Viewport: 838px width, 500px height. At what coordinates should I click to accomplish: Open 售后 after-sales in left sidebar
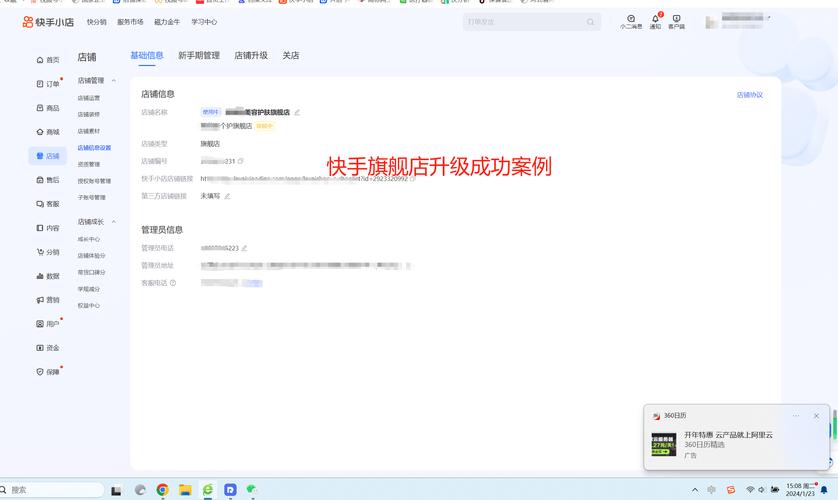click(48, 180)
